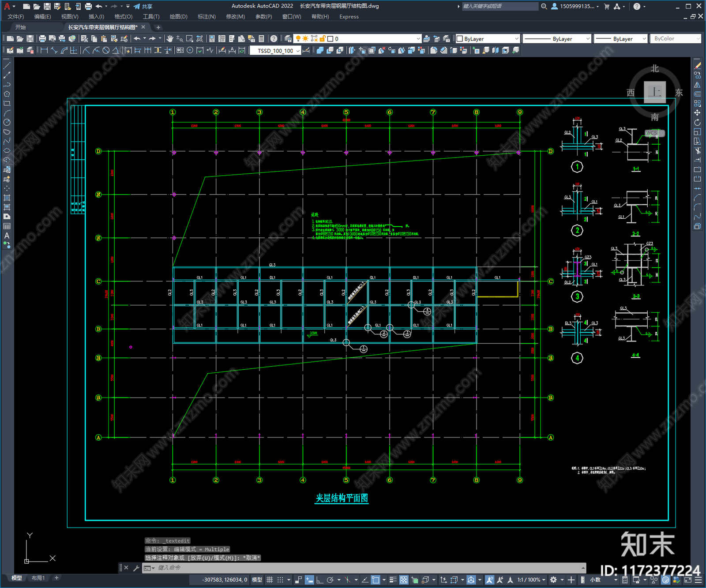Click the Linear dimension tool icon
The width and height of the screenshot is (706, 588).
pos(44,50)
